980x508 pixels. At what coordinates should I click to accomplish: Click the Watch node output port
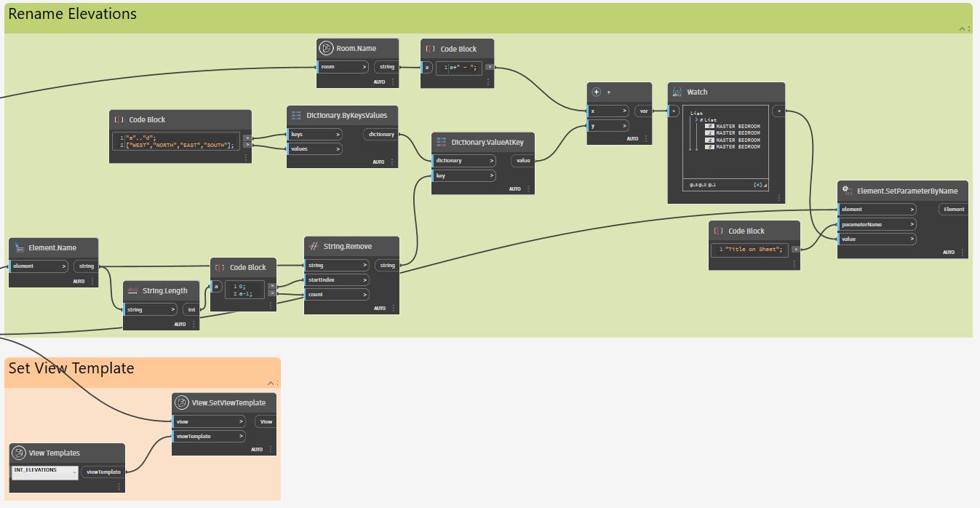[x=778, y=111]
